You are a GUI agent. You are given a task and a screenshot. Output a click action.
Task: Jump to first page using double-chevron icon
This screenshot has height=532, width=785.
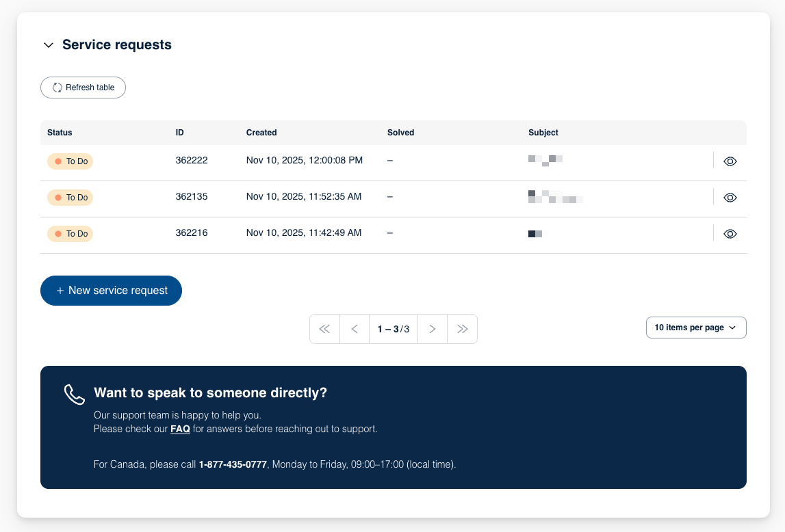pyautogui.click(x=324, y=329)
